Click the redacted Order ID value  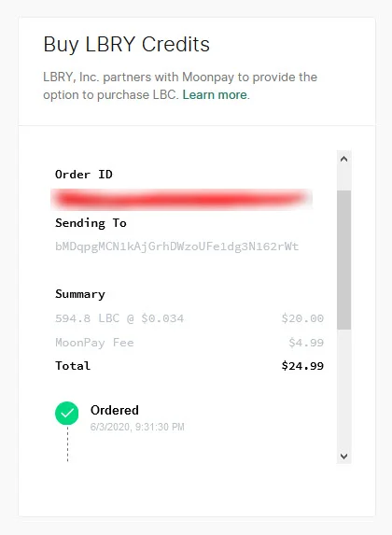(181, 199)
